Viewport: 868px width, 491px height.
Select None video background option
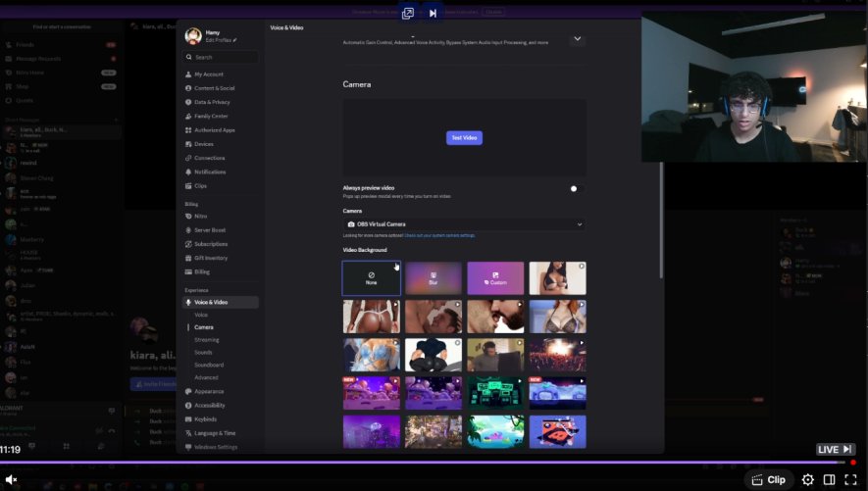(372, 278)
